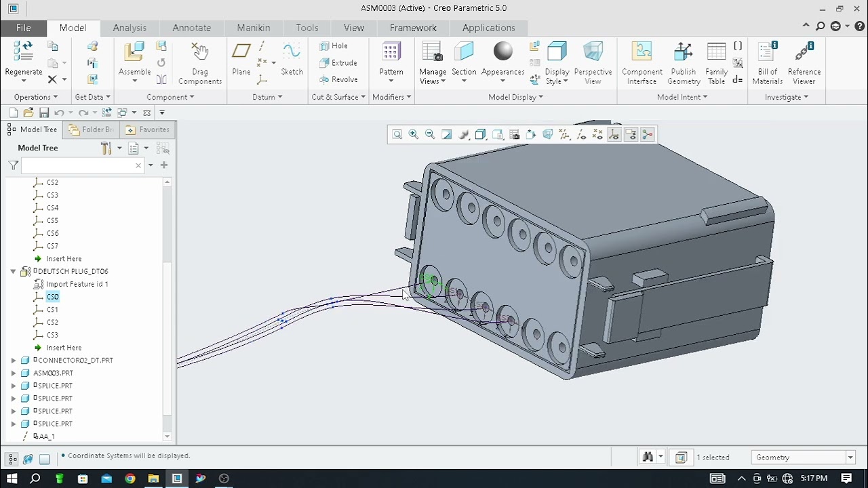The image size is (868, 488).
Task: Select CS0 in the model tree
Action: pos(52,297)
